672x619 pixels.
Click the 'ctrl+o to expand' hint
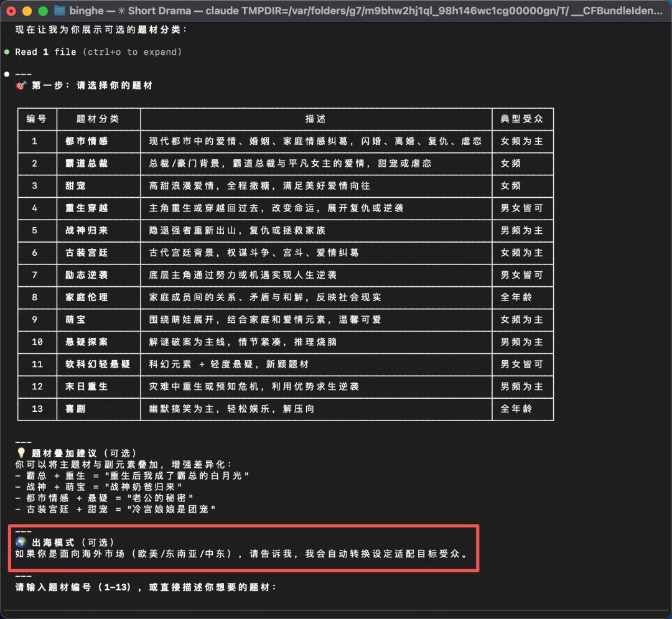tap(132, 52)
